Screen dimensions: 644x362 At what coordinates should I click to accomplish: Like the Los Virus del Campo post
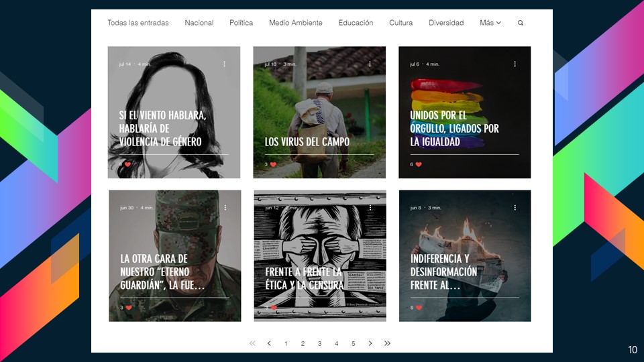tap(273, 164)
